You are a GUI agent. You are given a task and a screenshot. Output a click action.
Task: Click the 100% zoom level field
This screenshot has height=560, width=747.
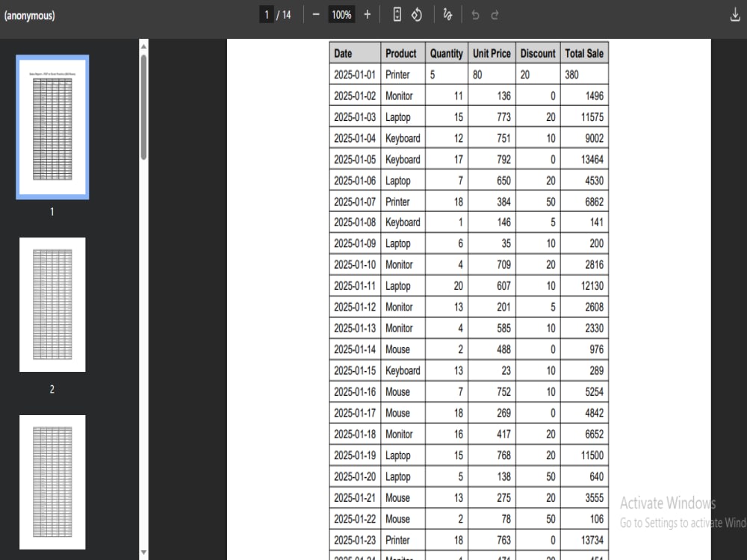coord(341,15)
